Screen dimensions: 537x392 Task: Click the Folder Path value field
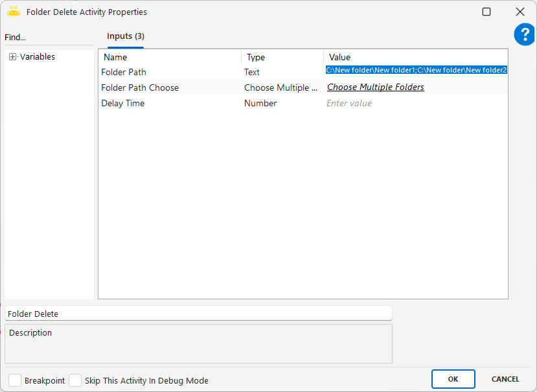tap(416, 70)
